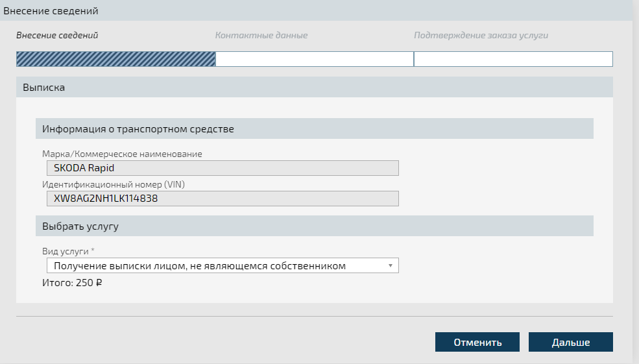Screen dimensions: 639x364
Task: Click the Итого: 250 ₽ total text
Action: point(72,283)
